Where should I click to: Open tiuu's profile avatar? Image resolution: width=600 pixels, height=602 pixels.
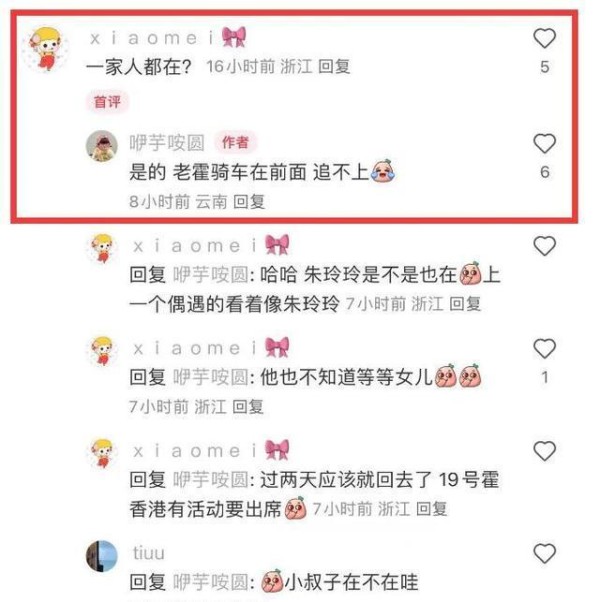click(x=102, y=556)
